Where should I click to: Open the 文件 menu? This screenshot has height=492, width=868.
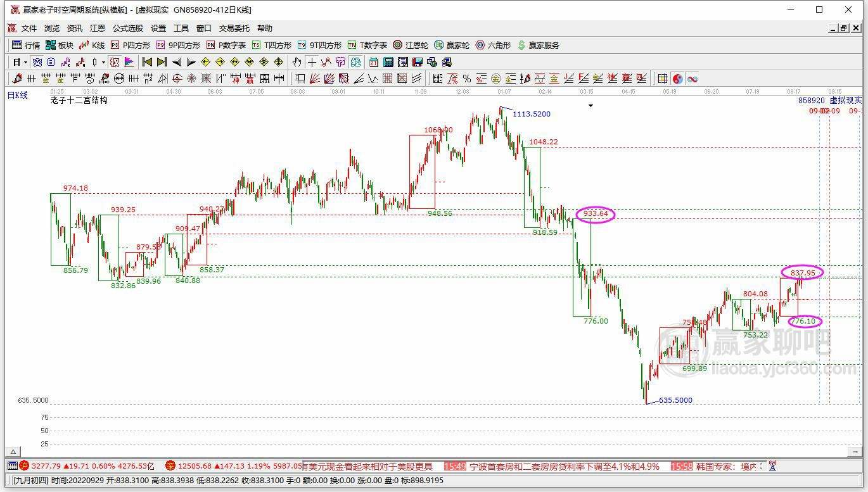pyautogui.click(x=29, y=28)
